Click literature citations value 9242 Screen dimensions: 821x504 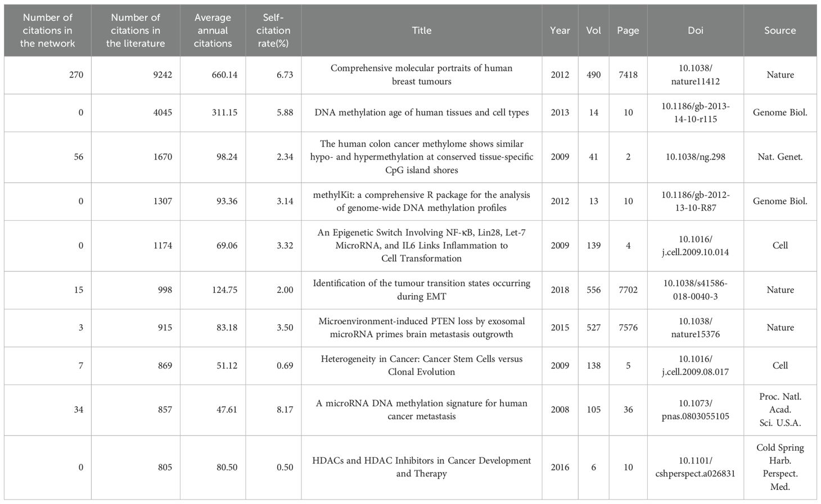click(x=163, y=75)
